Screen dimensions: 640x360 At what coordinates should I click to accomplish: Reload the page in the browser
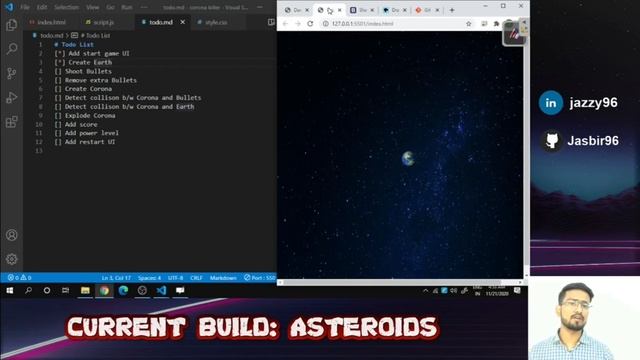310,24
